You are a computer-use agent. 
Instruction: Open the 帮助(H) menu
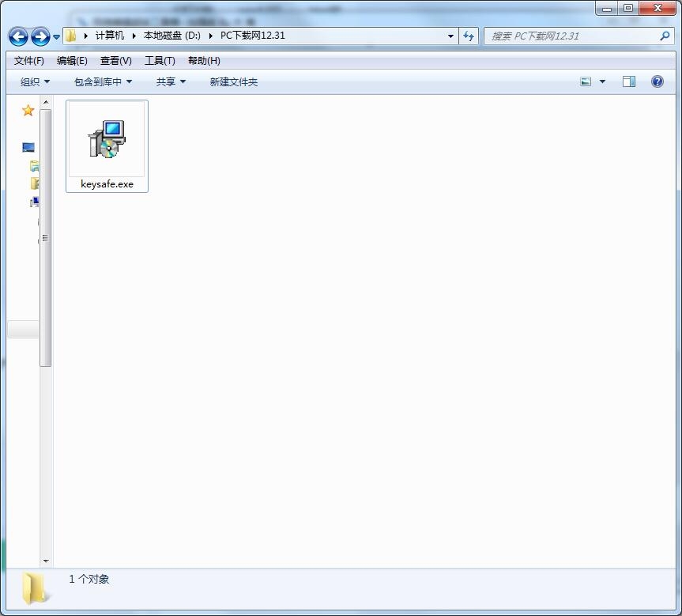pos(204,61)
